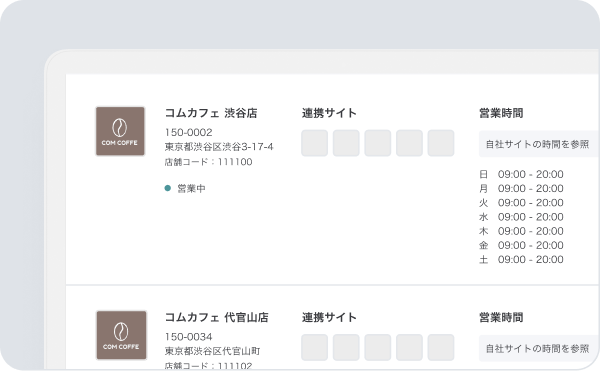This screenshot has height=371, width=600.
Task: Select fourth linked-site placeholder icon for 代官山店
Action: [409, 347]
